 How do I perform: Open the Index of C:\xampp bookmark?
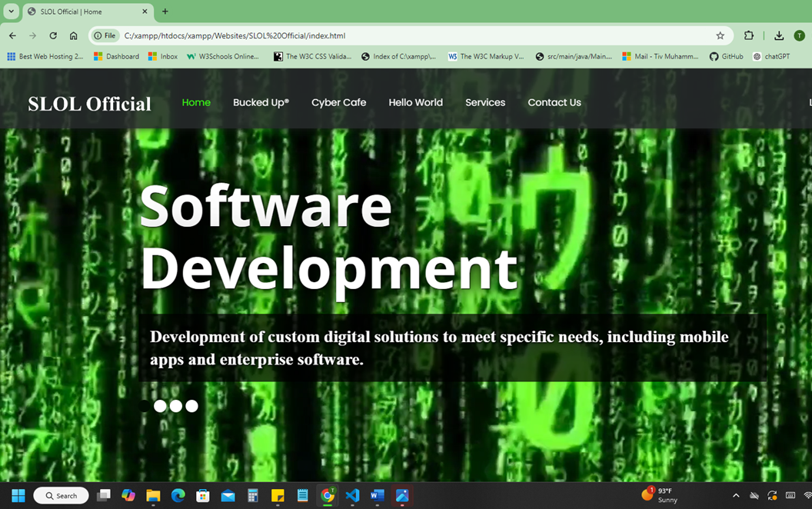click(x=399, y=56)
